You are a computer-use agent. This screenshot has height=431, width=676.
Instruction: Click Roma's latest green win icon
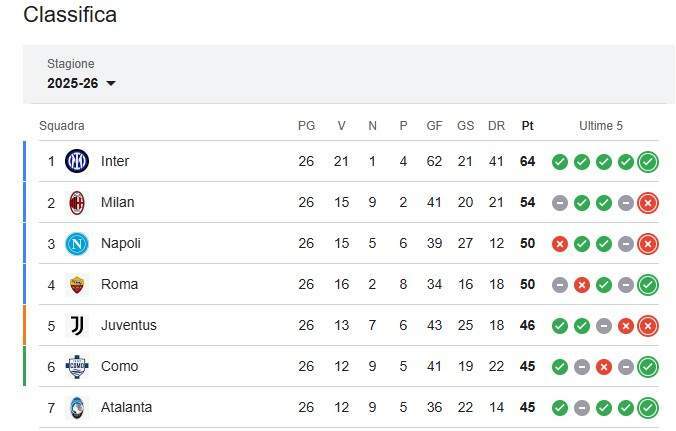648,284
